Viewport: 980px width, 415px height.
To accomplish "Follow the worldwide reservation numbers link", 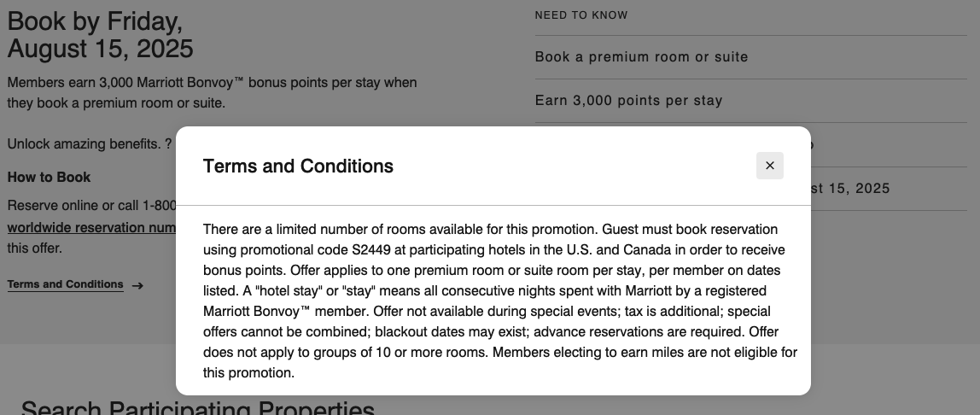I will pos(91,228).
